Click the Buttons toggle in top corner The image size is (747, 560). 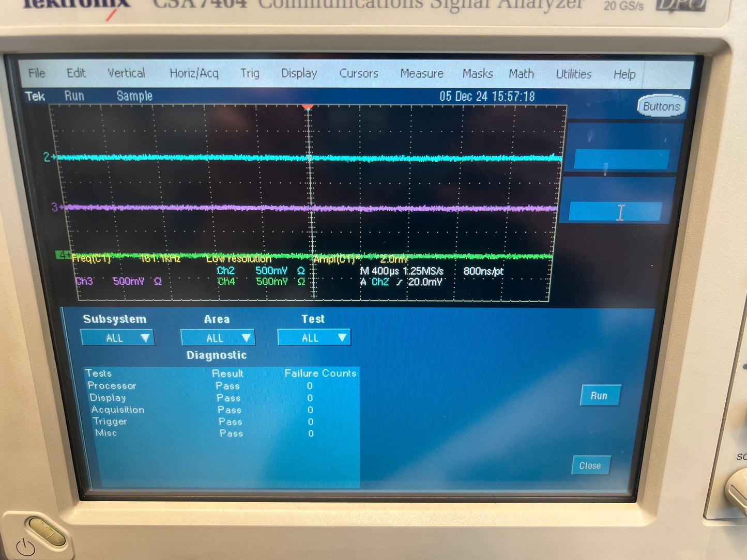(x=661, y=106)
